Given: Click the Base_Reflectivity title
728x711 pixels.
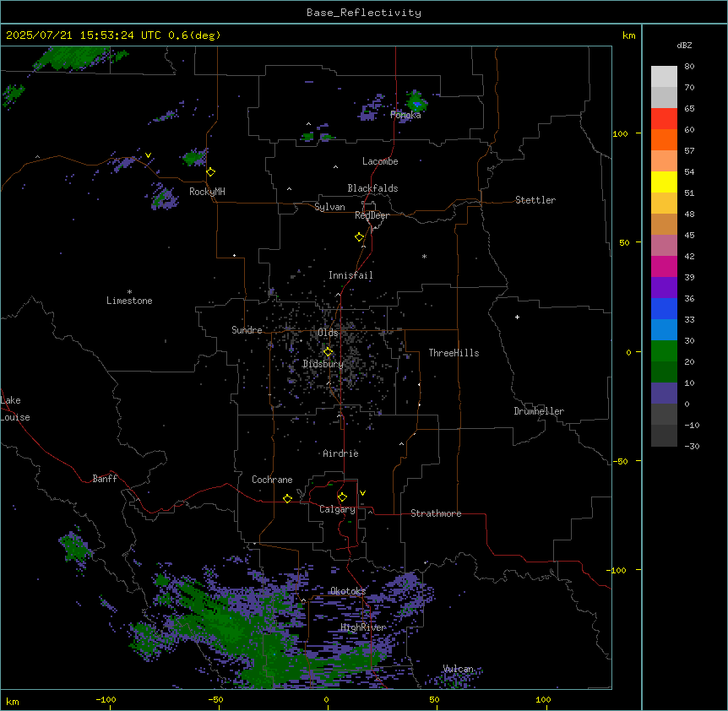Looking at the screenshot, I should pos(364,13).
